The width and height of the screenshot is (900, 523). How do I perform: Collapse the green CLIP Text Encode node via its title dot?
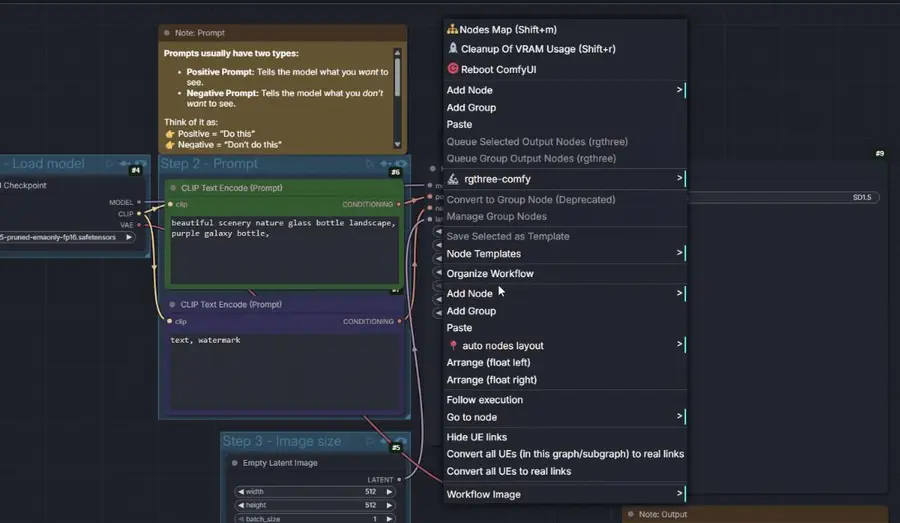pos(173,188)
